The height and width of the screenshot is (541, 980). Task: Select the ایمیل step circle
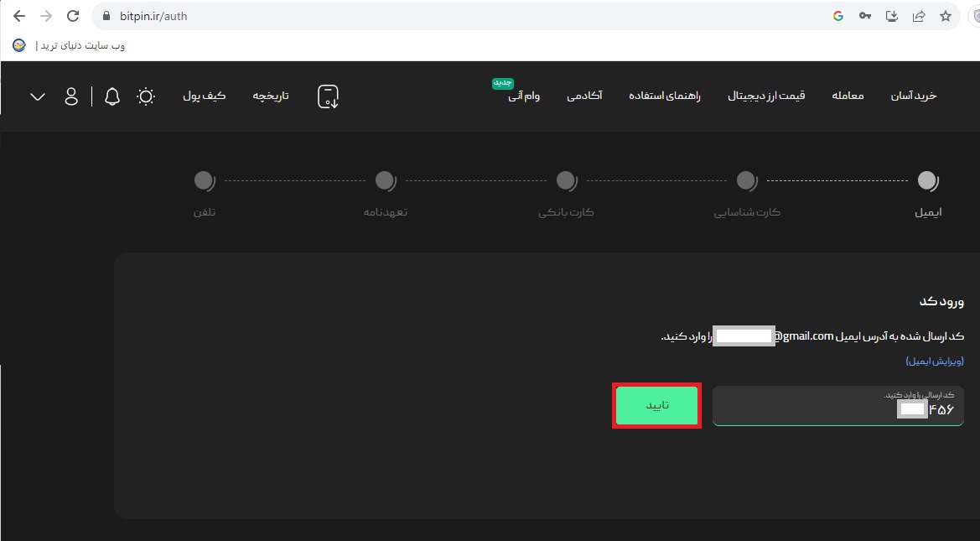click(928, 180)
